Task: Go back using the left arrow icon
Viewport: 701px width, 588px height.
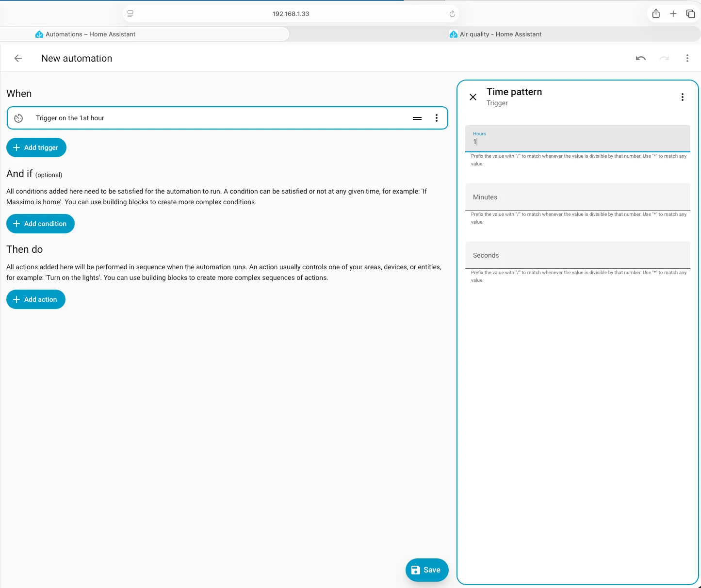Action: point(18,58)
